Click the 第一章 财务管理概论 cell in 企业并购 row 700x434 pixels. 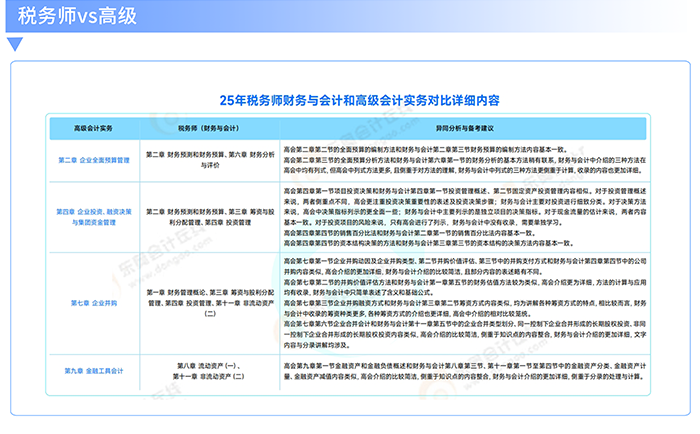coord(209,301)
